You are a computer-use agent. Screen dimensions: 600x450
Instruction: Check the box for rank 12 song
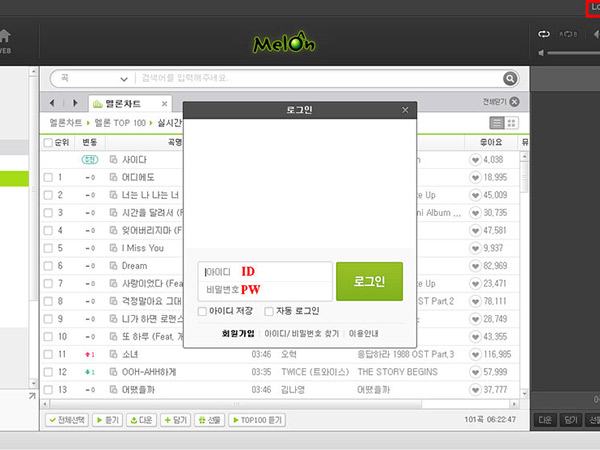(x=48, y=372)
